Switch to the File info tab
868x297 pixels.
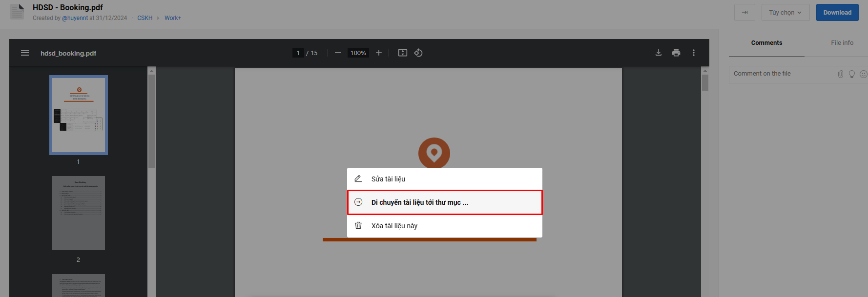pos(842,43)
